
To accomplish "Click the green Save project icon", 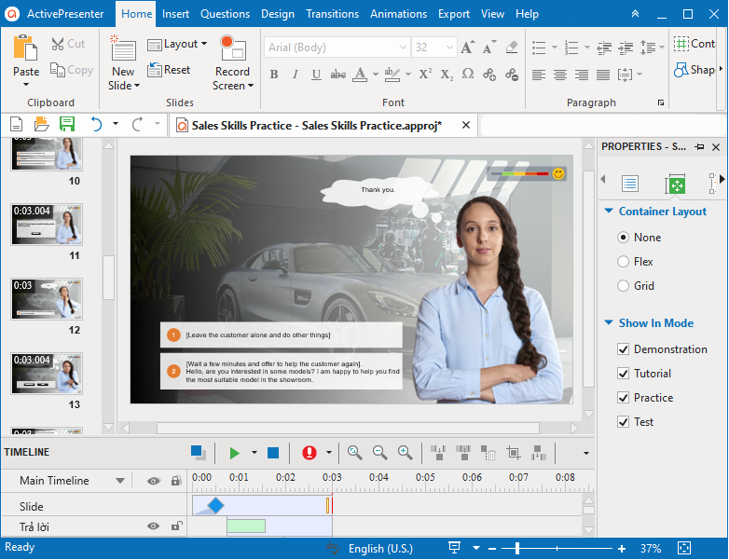I will (66, 124).
